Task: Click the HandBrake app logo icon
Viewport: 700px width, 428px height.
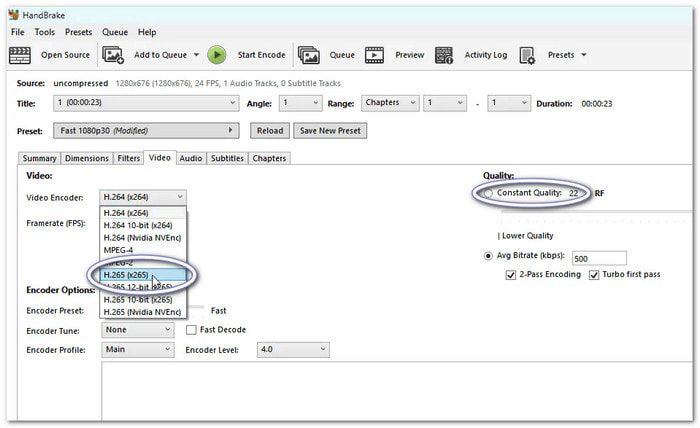Action: pos(14,15)
